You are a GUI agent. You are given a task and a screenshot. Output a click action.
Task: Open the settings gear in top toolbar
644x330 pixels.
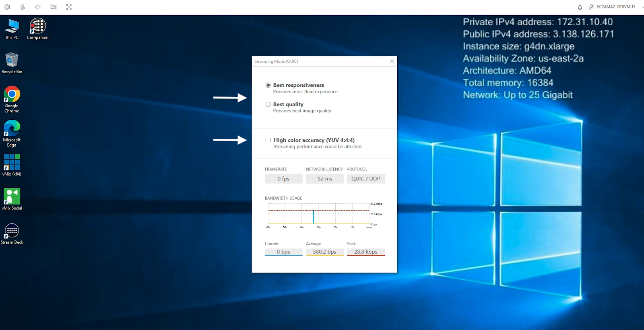click(7, 7)
